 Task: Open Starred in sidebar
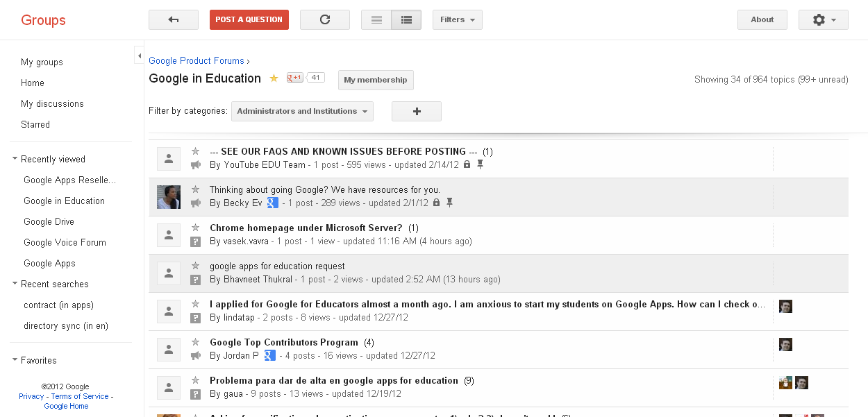(x=35, y=124)
